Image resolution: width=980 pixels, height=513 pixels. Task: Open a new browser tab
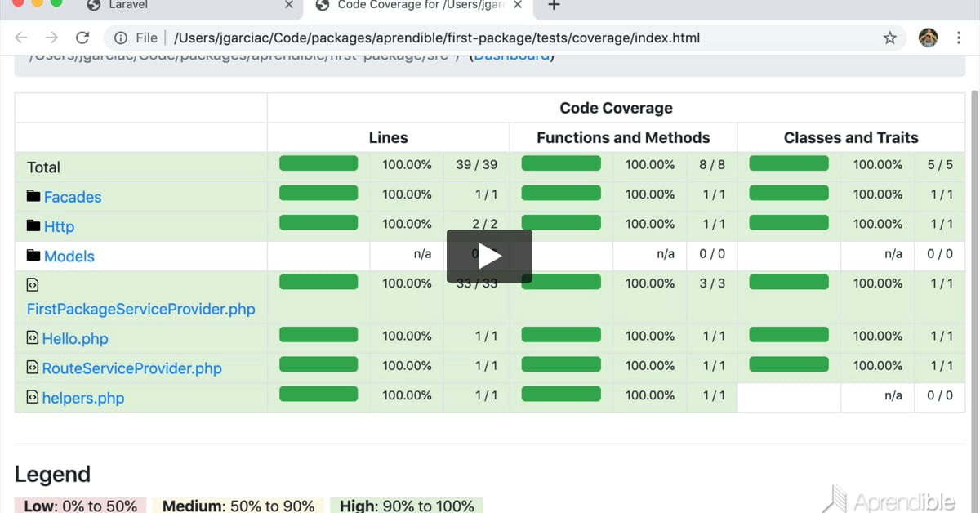click(x=554, y=6)
